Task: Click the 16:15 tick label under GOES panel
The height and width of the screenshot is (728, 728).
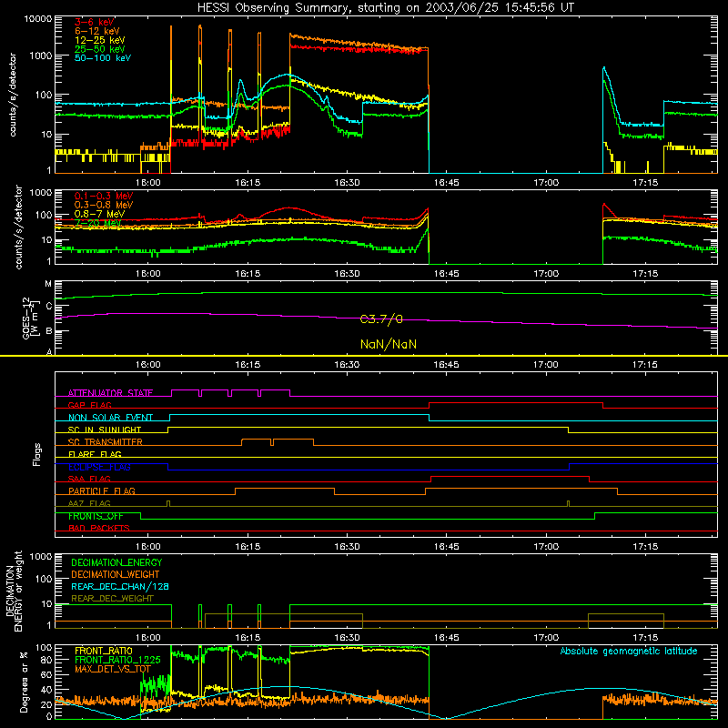Action: (248, 365)
